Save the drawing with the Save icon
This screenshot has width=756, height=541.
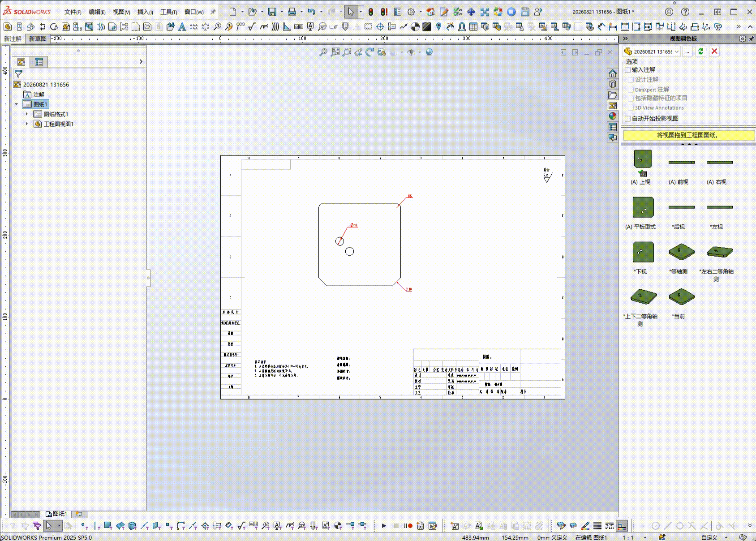click(x=272, y=12)
